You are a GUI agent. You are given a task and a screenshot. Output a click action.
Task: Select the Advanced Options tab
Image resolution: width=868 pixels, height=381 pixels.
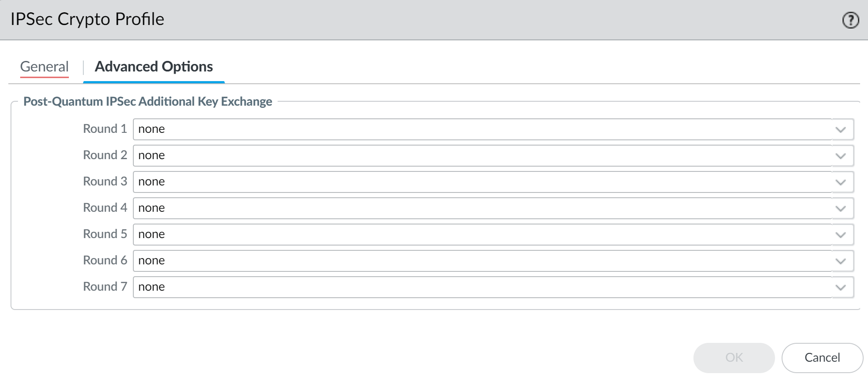point(154,67)
